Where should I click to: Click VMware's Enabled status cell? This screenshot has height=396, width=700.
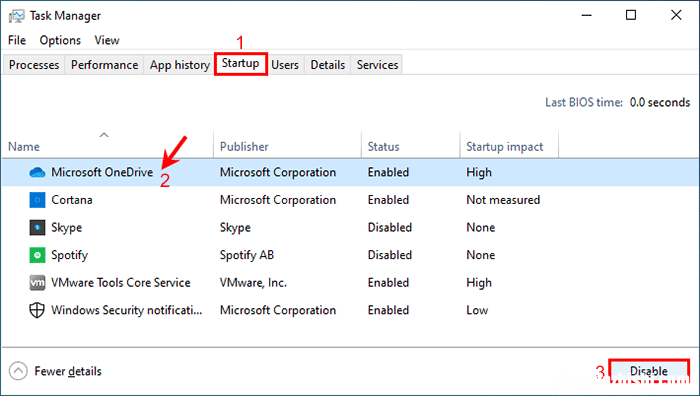pyautogui.click(x=388, y=283)
